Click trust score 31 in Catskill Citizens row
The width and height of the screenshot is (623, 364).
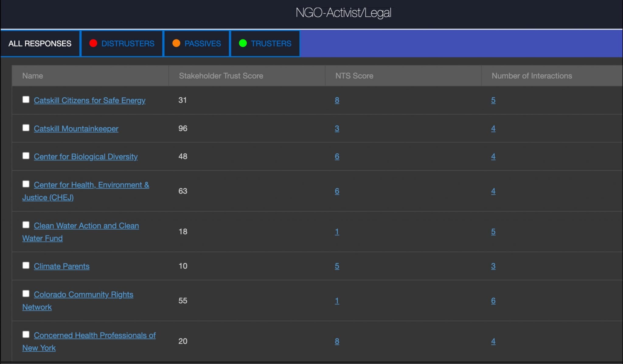183,100
